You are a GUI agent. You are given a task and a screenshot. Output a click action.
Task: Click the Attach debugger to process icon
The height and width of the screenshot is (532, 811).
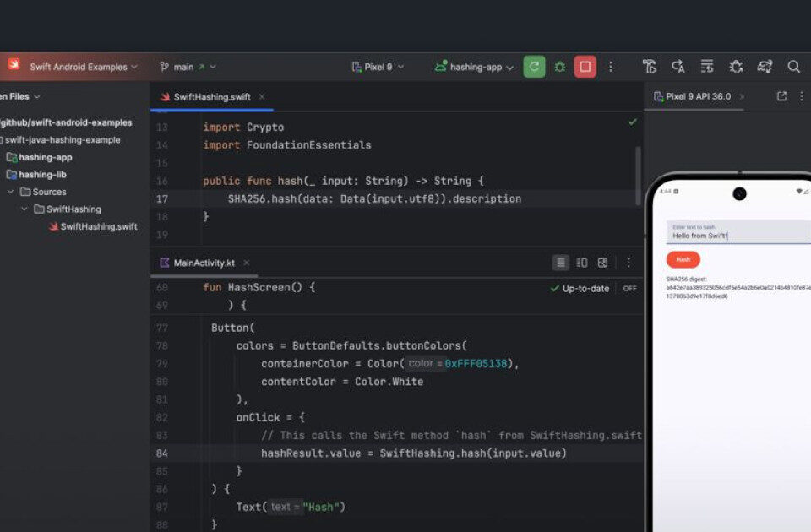click(x=736, y=67)
